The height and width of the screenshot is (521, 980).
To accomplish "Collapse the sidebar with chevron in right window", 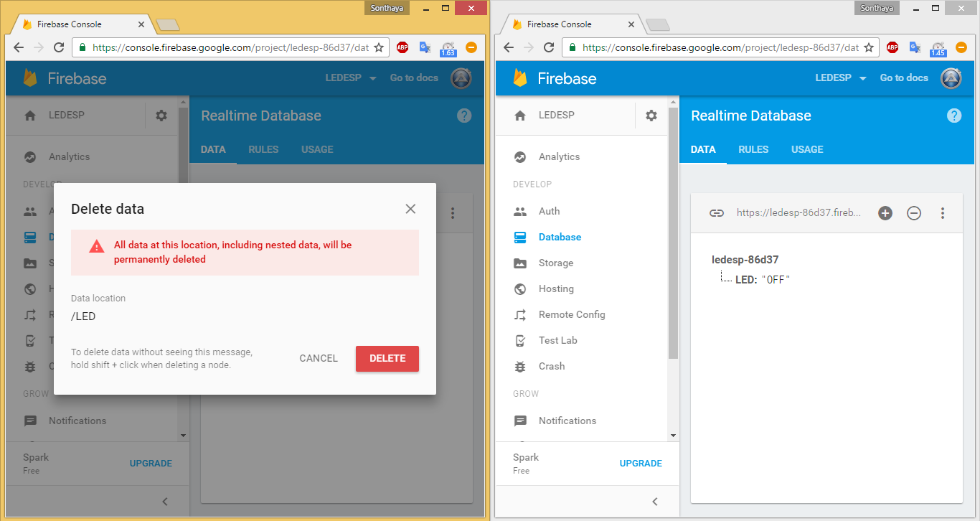I will [x=654, y=502].
